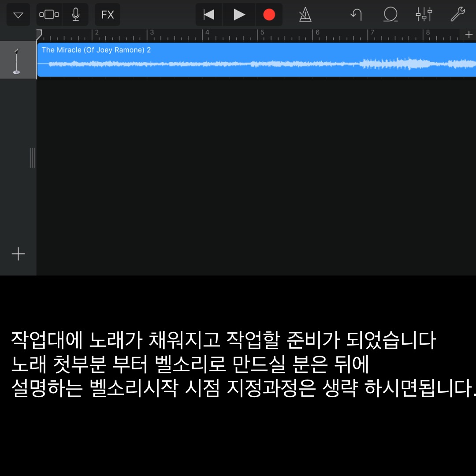This screenshot has height=476, width=476.
Task: Click the playhead at the ruler start
Action: click(39, 34)
